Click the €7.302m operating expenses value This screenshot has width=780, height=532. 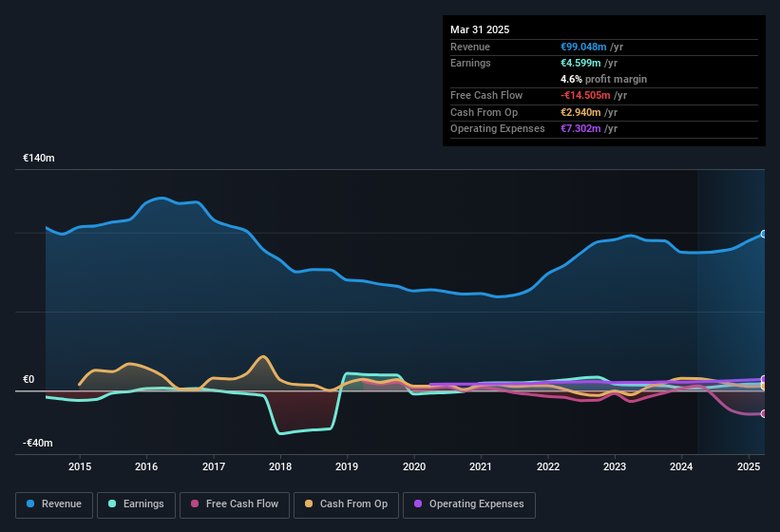pos(580,129)
